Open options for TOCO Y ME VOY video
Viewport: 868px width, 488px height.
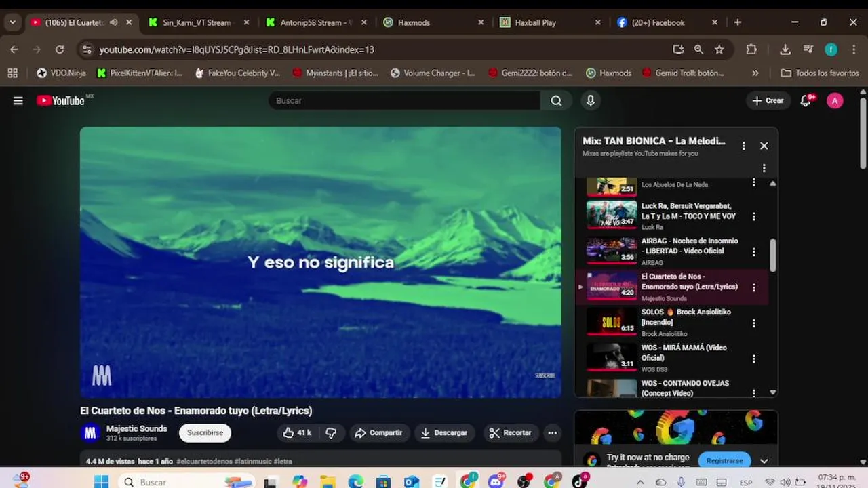point(753,216)
